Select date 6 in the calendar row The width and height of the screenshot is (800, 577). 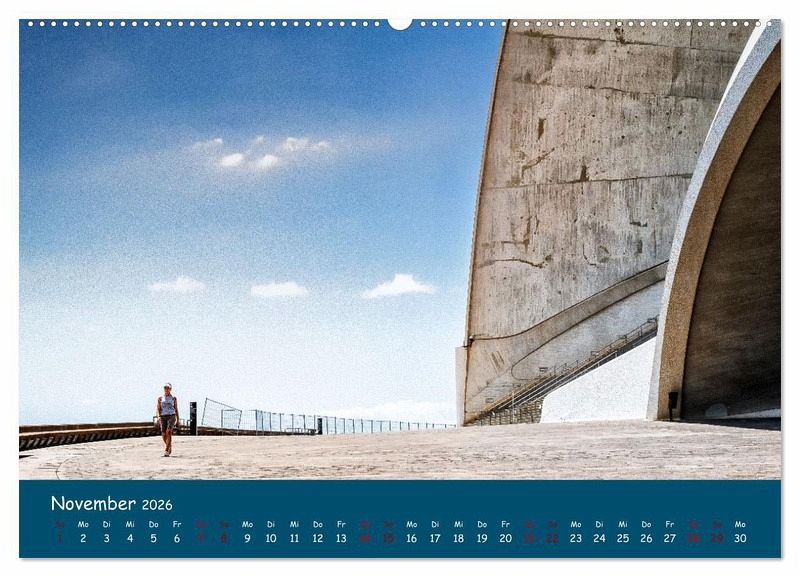(x=177, y=538)
